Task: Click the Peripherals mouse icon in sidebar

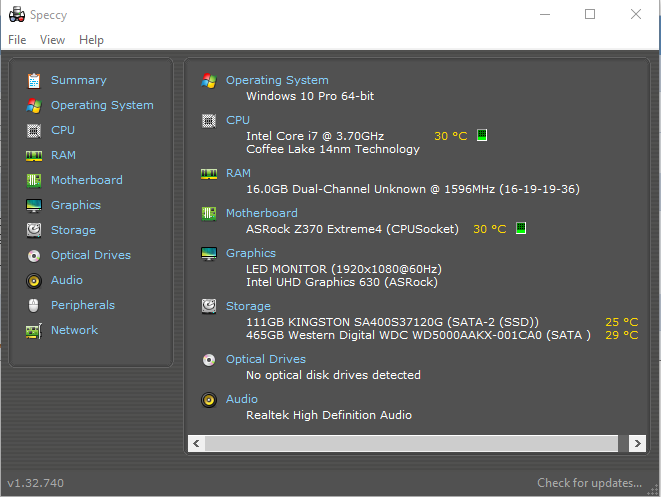Action: point(34,305)
